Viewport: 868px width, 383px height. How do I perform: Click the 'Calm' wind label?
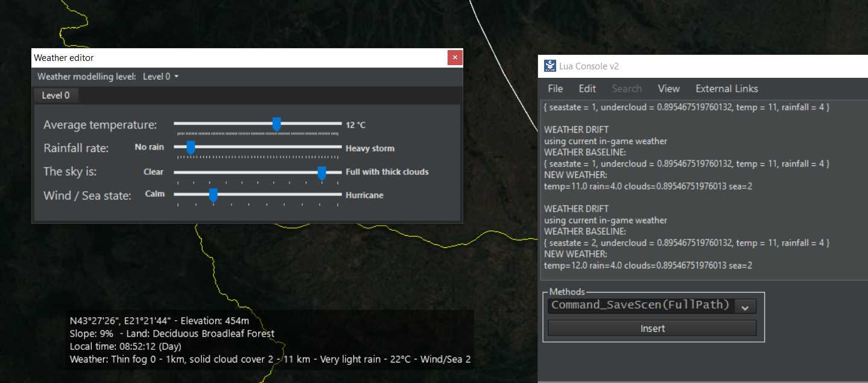coord(155,194)
